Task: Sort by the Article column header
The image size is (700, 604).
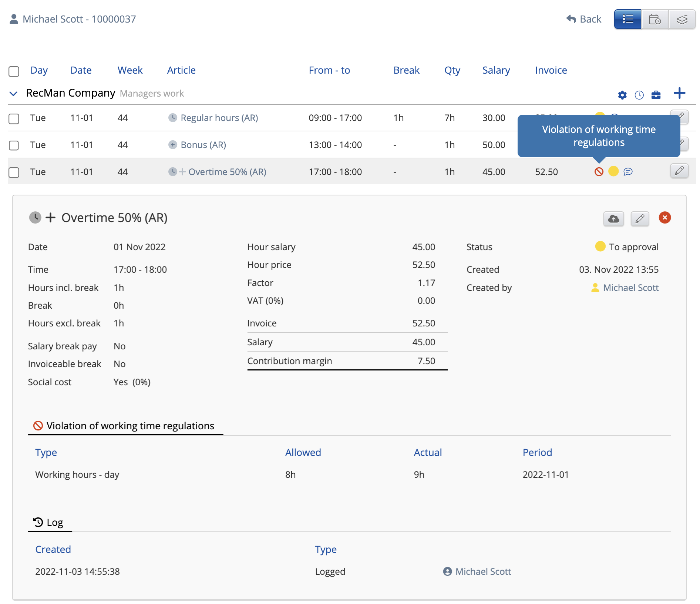Action: pos(181,70)
